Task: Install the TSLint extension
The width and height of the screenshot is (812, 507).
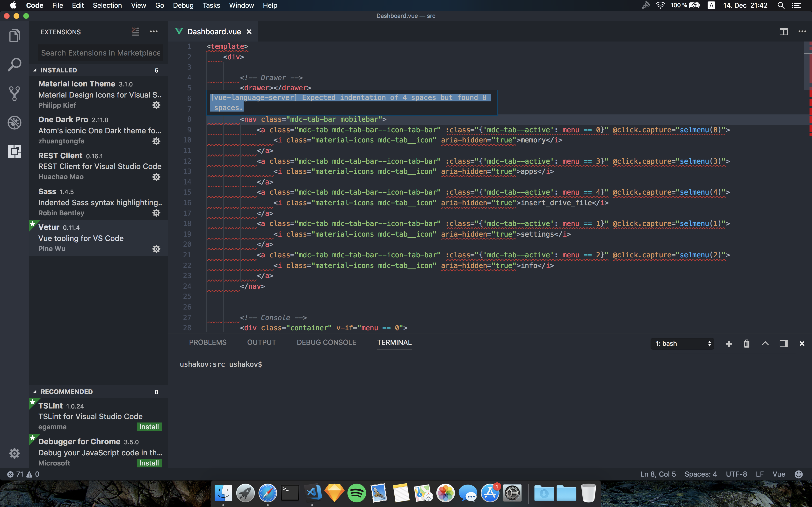Action: point(149,427)
